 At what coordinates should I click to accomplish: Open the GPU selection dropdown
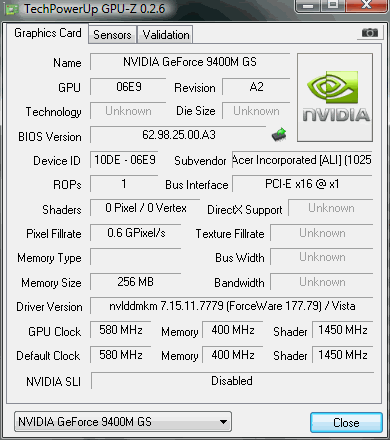(123, 422)
